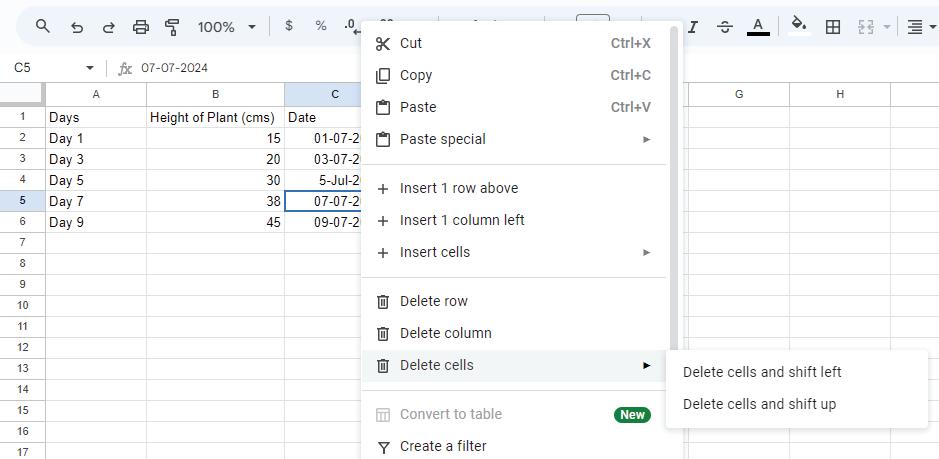Image resolution: width=939 pixels, height=459 pixels.
Task: Toggle italic formatting
Action: point(692,27)
